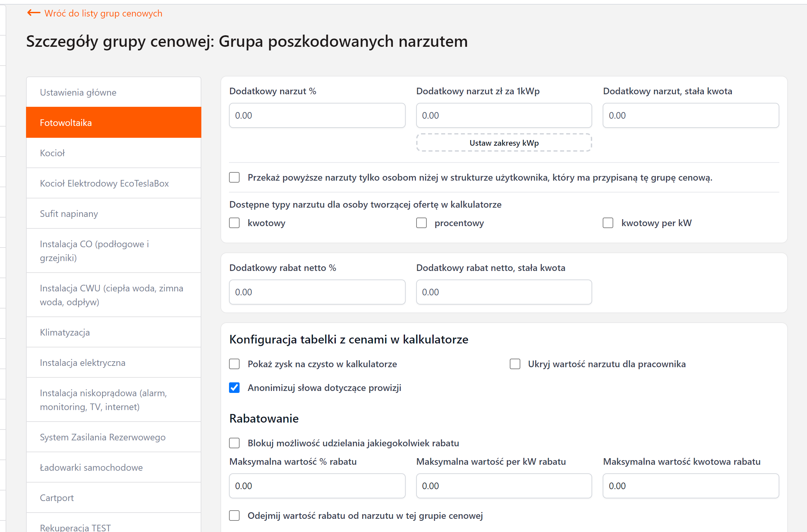Check Pokaż zysk na czysto w kalkulatorze
807x532 pixels.
[234, 364]
